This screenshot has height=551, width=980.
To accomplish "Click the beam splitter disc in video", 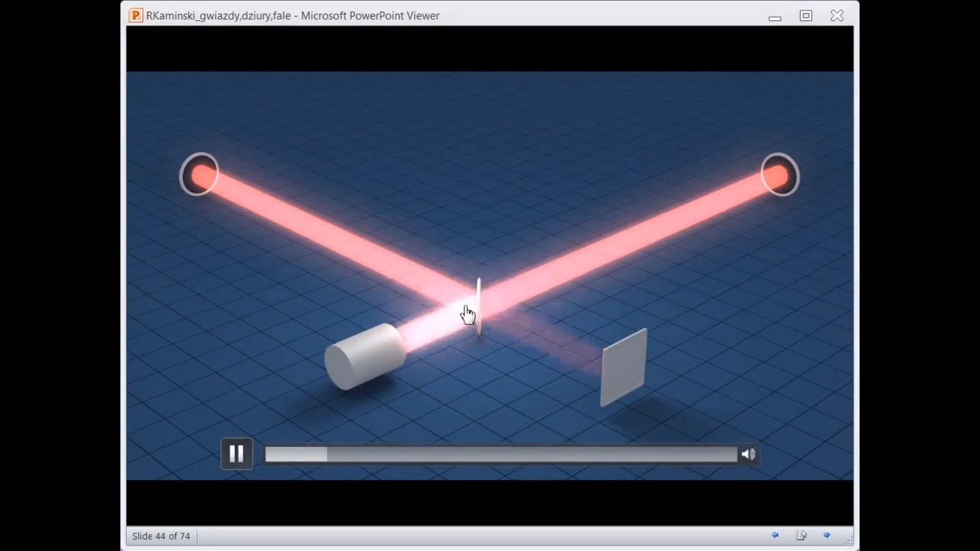I will click(x=479, y=306).
